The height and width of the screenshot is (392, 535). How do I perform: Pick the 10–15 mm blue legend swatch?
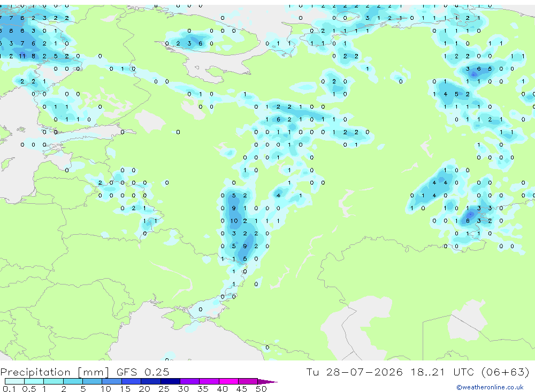[112, 381]
